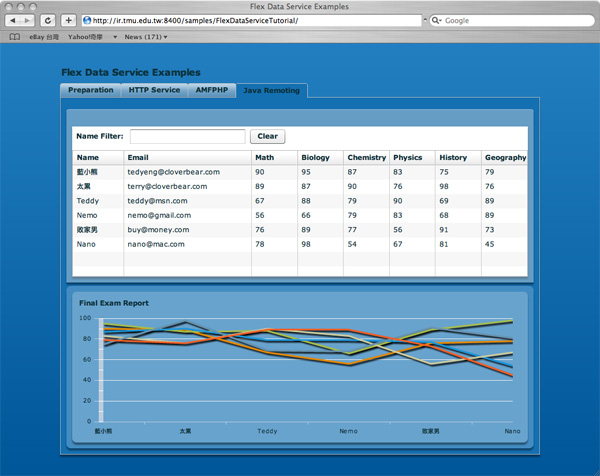Open the Yahoo bookmark in bookmarks bar
Image resolution: width=600 pixels, height=476 pixels.
point(86,37)
